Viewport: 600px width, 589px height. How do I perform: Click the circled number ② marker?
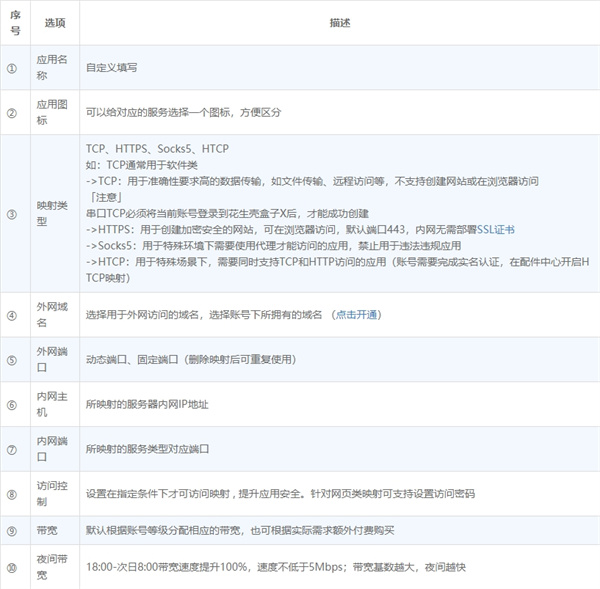tap(13, 113)
